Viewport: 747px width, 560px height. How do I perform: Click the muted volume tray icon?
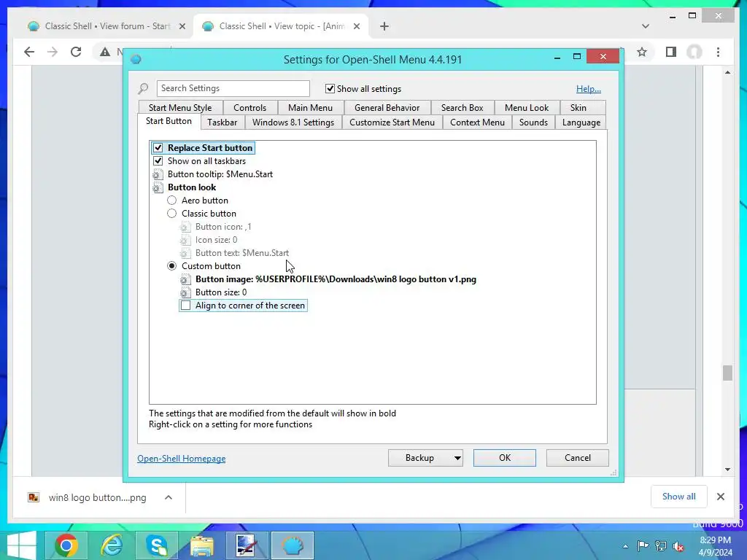(x=678, y=545)
